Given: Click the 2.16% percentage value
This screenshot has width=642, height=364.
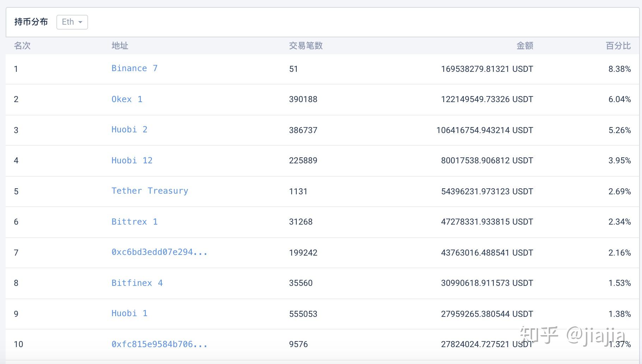Looking at the screenshot, I should pyautogui.click(x=619, y=253).
